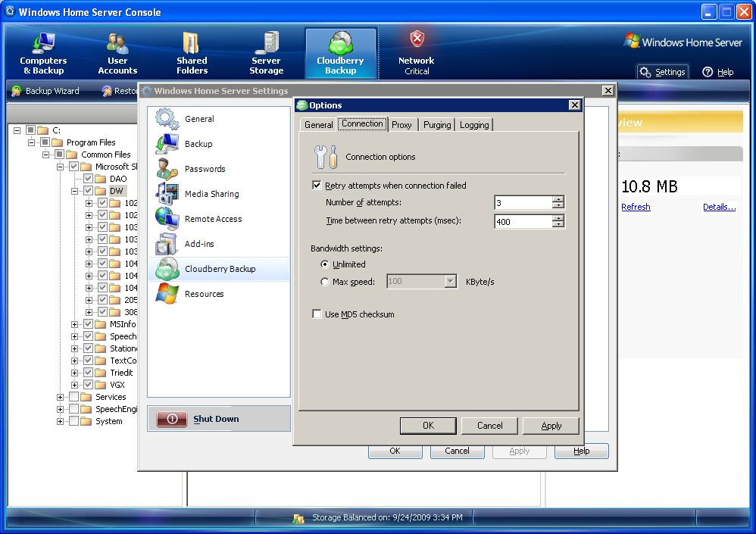Click Cancel in the Options dialog
This screenshot has width=756, height=534.
(x=489, y=426)
